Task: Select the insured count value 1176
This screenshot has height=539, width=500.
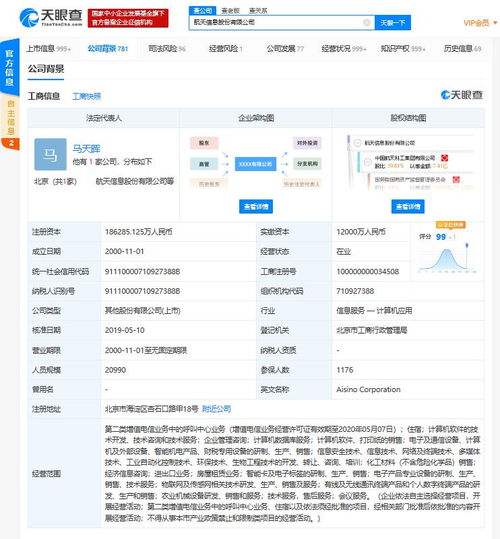Action: point(345,370)
